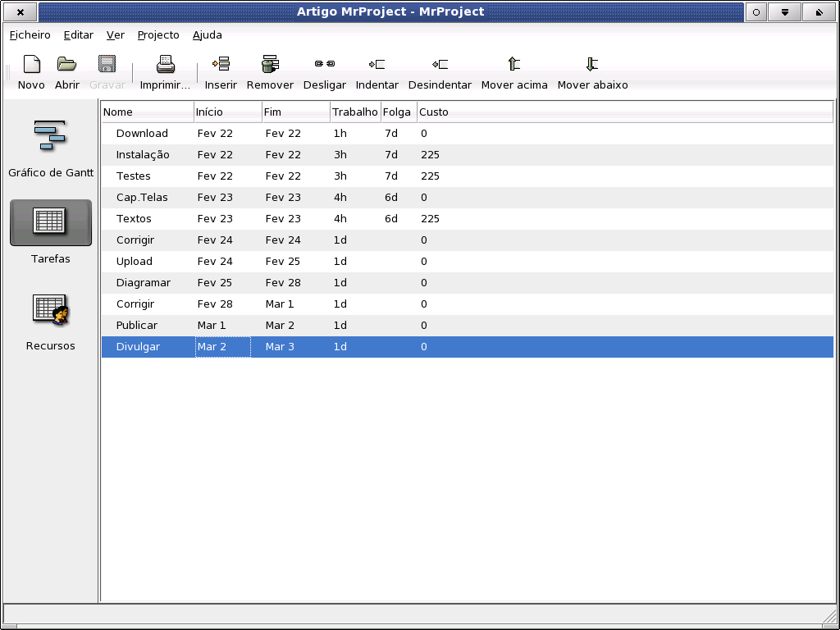The width and height of the screenshot is (840, 630).
Task: Click the Mar 2 start cell of Divulgar
Action: (223, 347)
